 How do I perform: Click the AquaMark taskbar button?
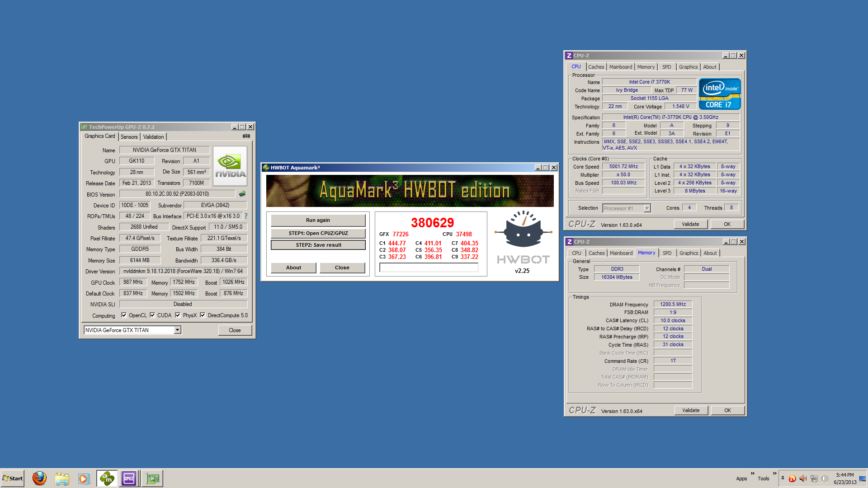tap(107, 478)
